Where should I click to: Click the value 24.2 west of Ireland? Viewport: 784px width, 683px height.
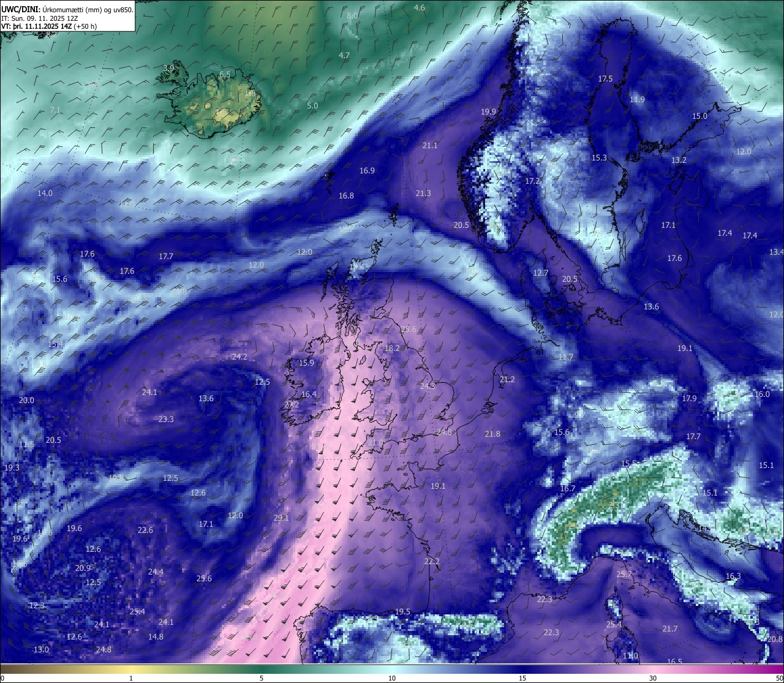[x=239, y=357]
